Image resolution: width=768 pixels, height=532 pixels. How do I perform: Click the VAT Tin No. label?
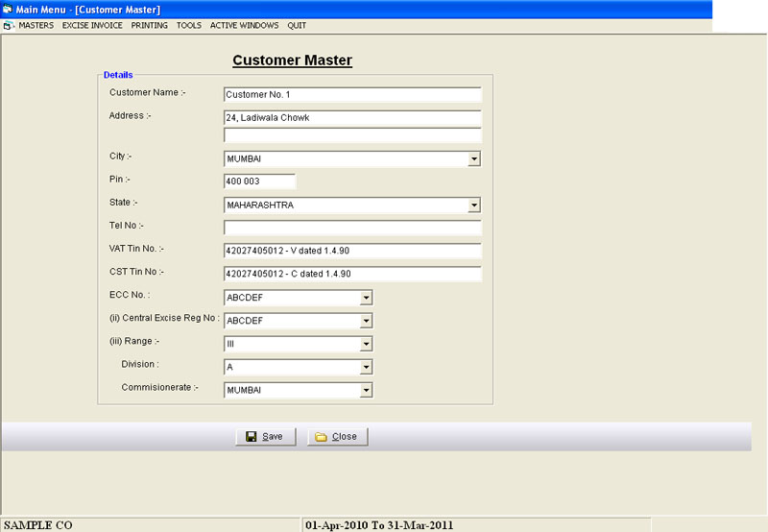[x=136, y=249]
